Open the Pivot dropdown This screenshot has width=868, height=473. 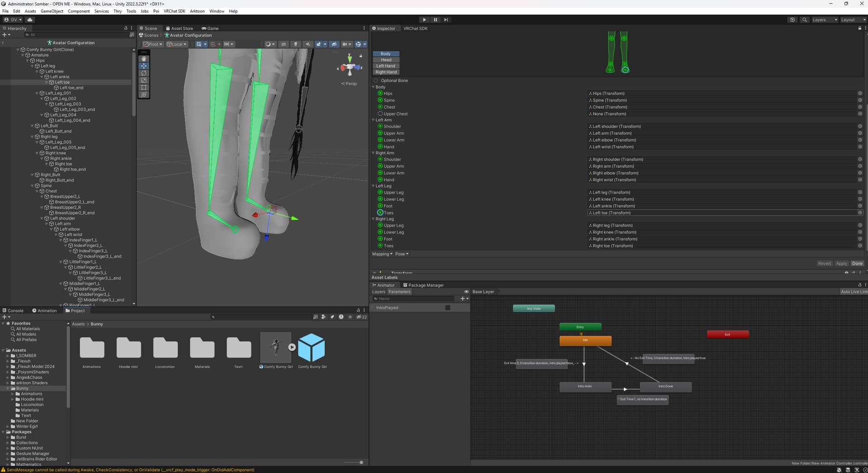[153, 44]
